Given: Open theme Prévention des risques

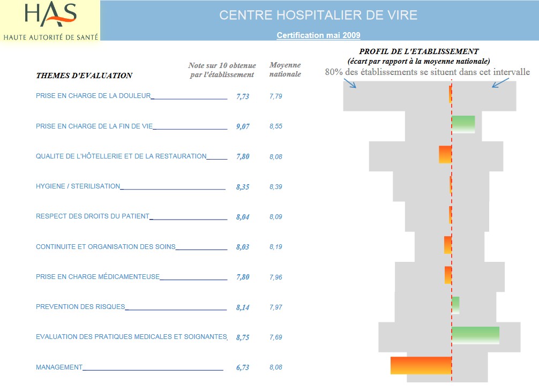Looking at the screenshot, I should point(80,307).
